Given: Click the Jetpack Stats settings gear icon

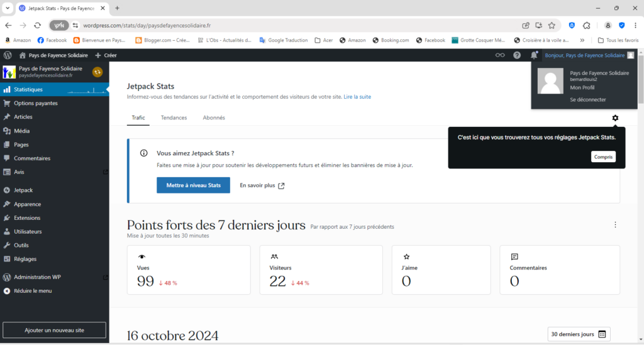Looking at the screenshot, I should tap(615, 118).
